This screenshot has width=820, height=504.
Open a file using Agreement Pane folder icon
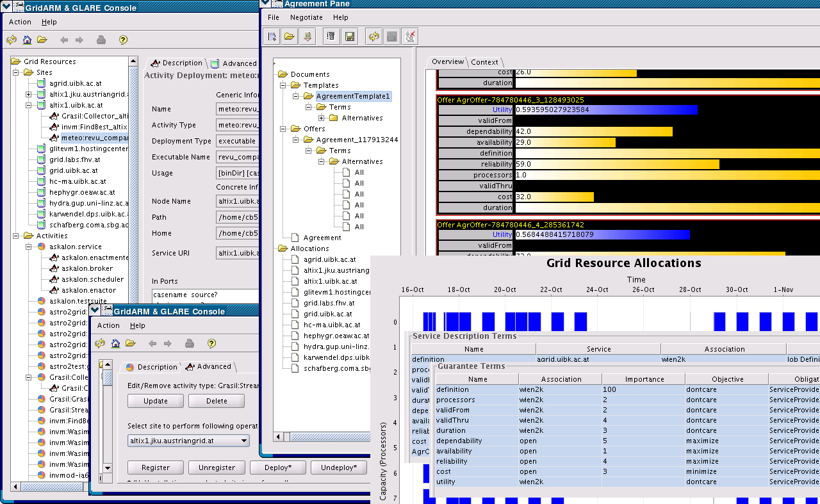[x=289, y=37]
